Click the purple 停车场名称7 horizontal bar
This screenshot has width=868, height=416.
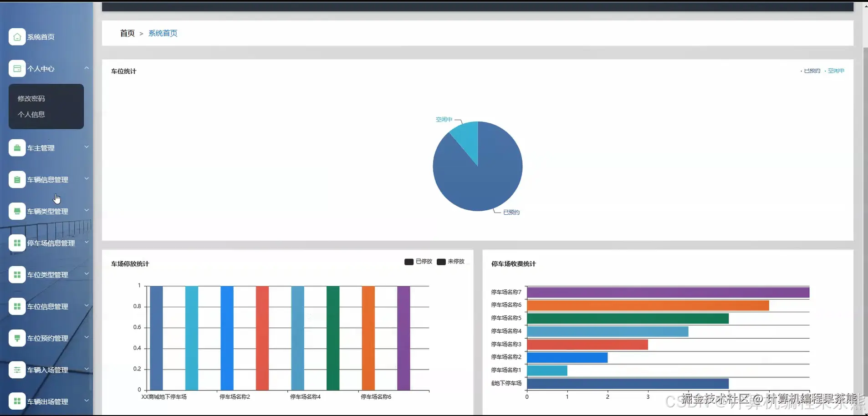(668, 292)
